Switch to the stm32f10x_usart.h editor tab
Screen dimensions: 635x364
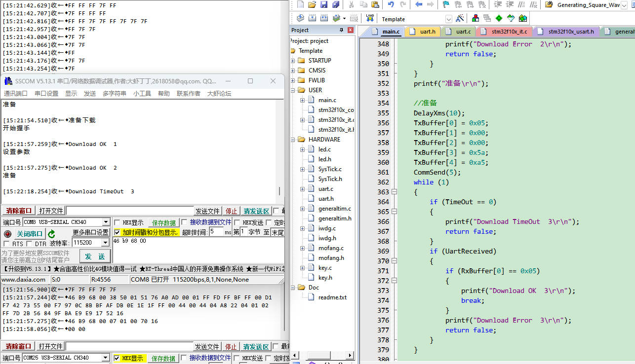[x=565, y=32]
